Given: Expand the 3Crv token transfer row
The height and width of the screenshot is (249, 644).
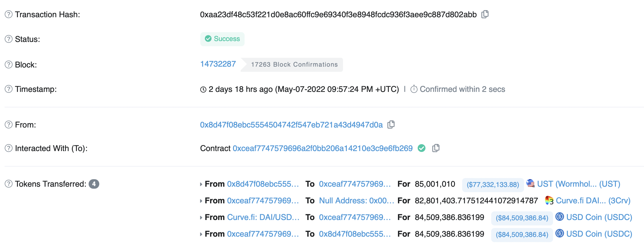Looking at the screenshot, I should [201, 201].
